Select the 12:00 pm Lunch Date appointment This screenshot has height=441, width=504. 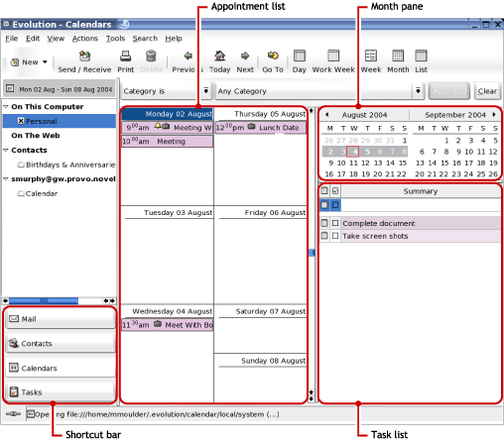pyautogui.click(x=261, y=128)
